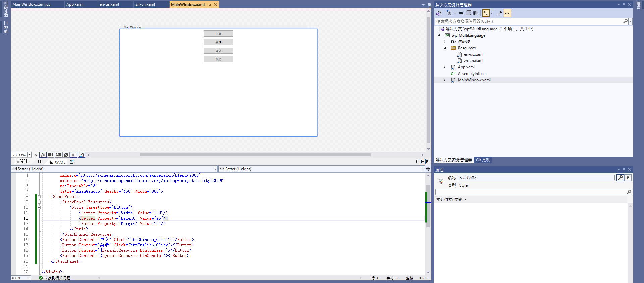Open zh-cn.xaml in Solution Explorer
644x283 pixels.
[x=473, y=61]
